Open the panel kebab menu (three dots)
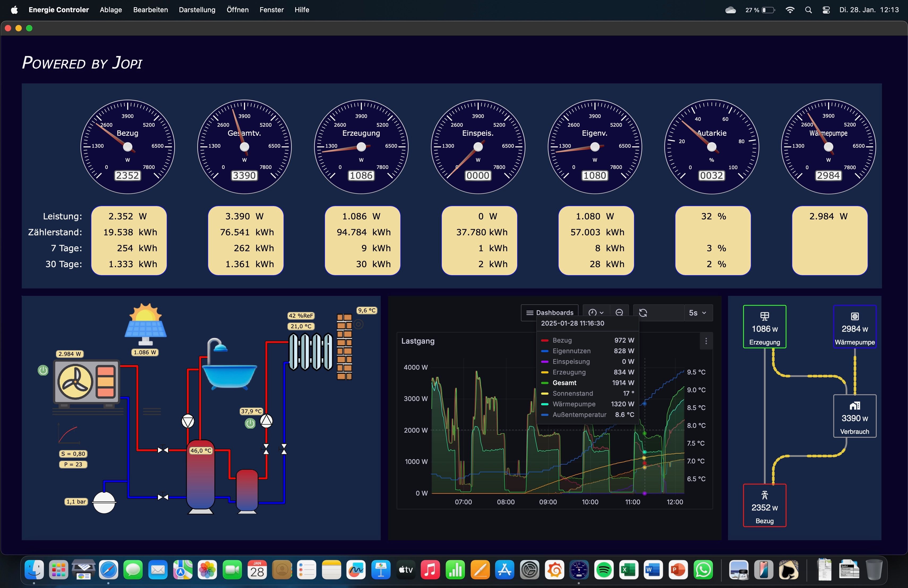The width and height of the screenshot is (908, 588). coord(706,341)
